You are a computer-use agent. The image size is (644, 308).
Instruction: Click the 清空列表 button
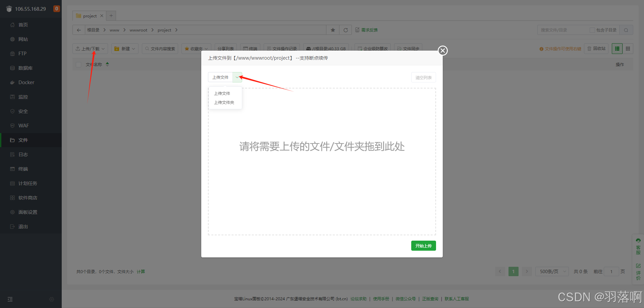(x=423, y=77)
